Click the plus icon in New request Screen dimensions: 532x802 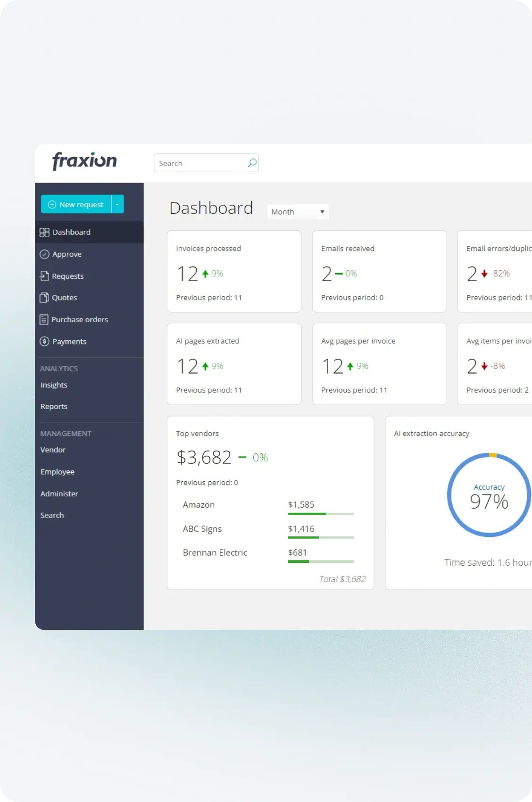point(52,204)
